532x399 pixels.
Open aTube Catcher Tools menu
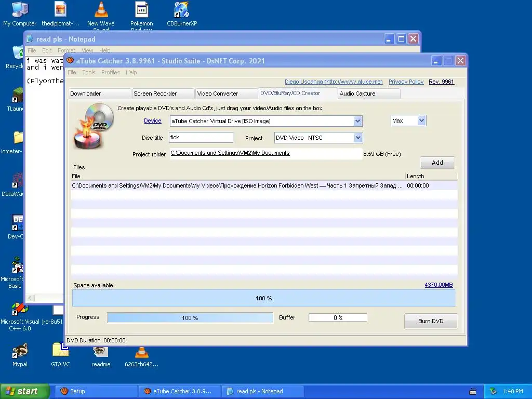(x=88, y=72)
